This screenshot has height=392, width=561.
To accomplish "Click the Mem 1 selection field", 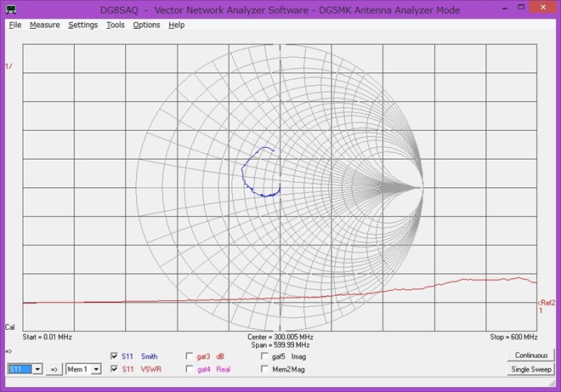I will pyautogui.click(x=79, y=369).
